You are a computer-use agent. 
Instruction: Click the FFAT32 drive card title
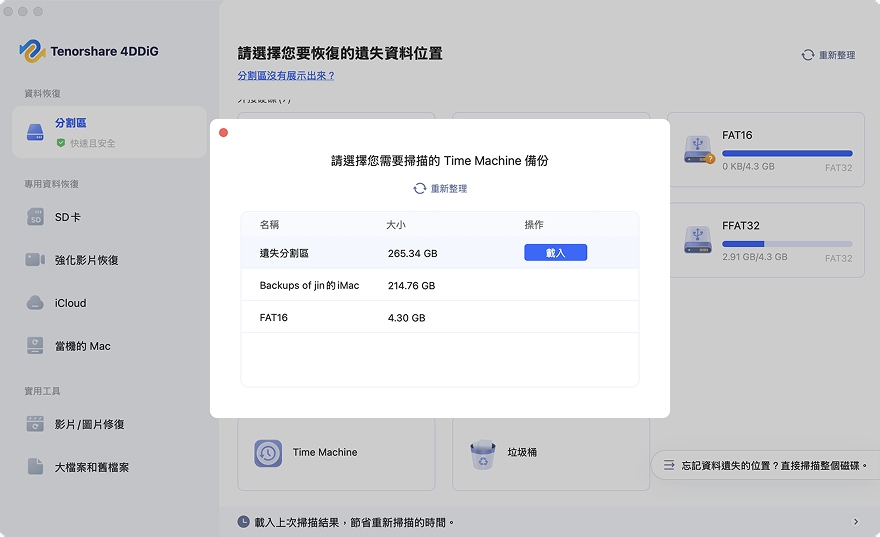click(x=741, y=226)
